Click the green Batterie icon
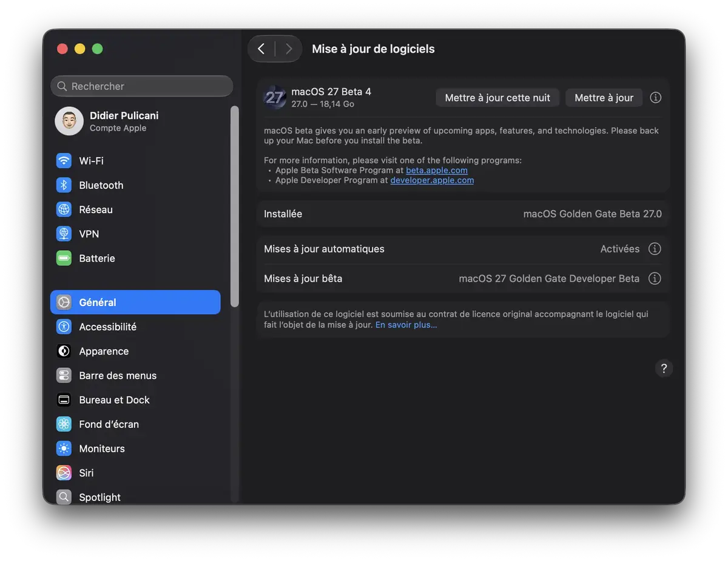Screen dimensions: 728x561 click(64, 258)
